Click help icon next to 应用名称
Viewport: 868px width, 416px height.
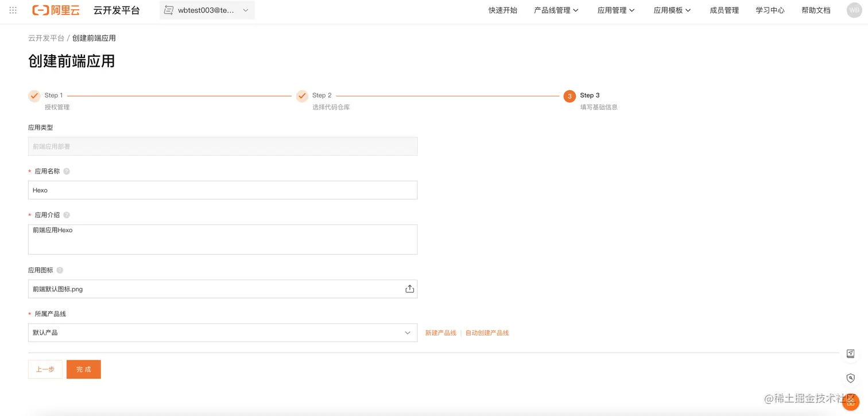tap(67, 171)
